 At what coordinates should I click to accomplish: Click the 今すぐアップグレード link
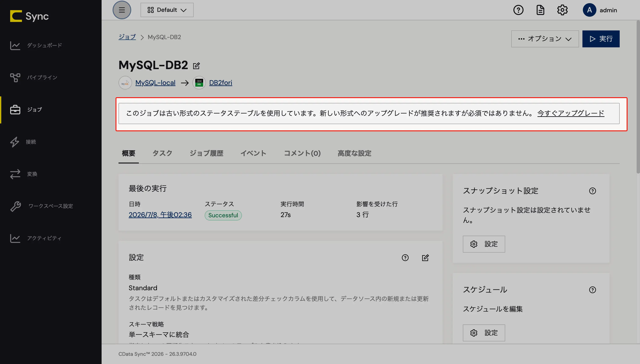(571, 114)
